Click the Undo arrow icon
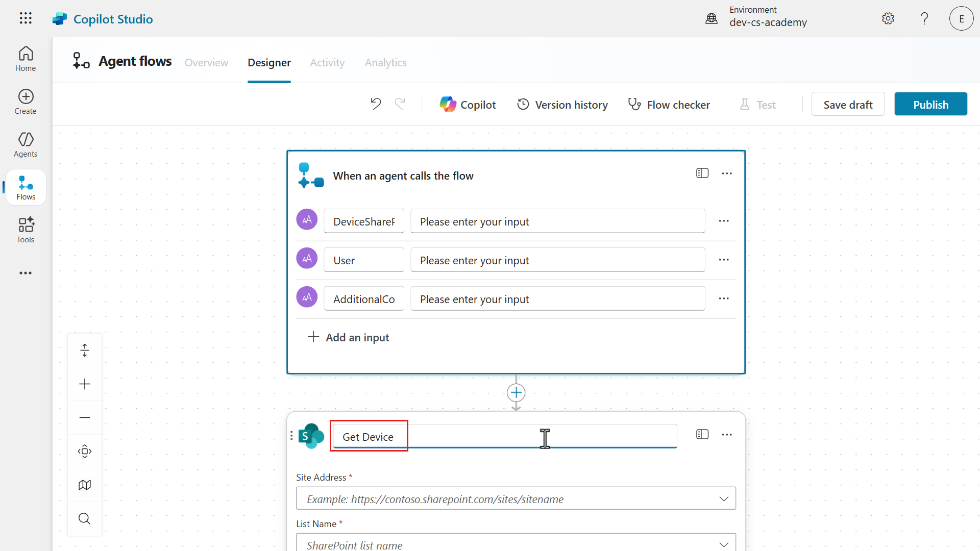The width and height of the screenshot is (980, 551). pyautogui.click(x=376, y=104)
